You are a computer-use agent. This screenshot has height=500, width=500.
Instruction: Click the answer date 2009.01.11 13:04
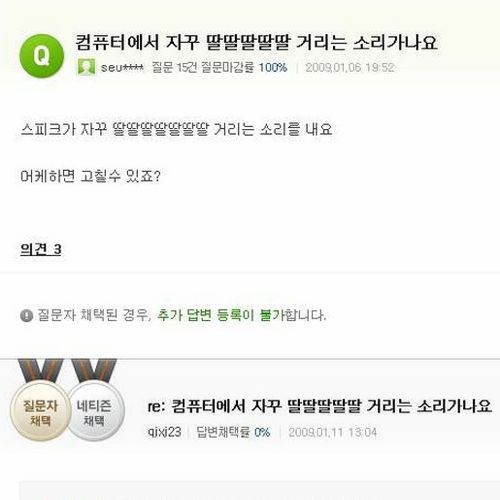coord(333,432)
